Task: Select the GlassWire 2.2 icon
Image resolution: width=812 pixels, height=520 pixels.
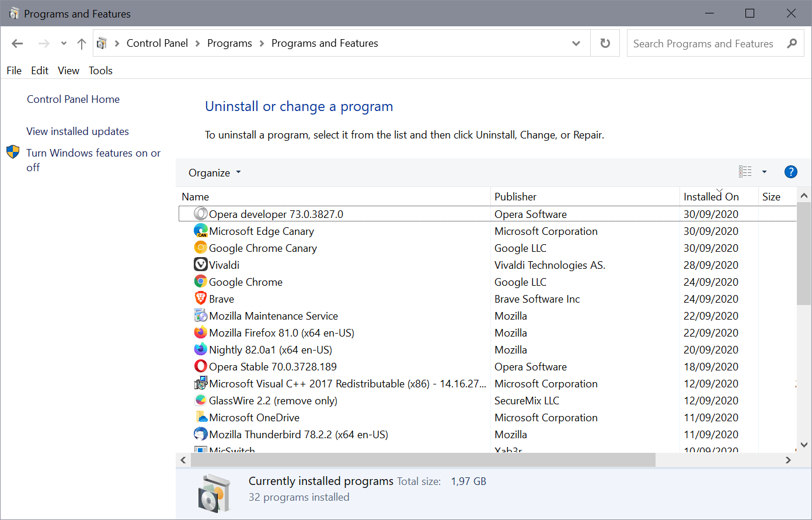Action: [x=201, y=400]
